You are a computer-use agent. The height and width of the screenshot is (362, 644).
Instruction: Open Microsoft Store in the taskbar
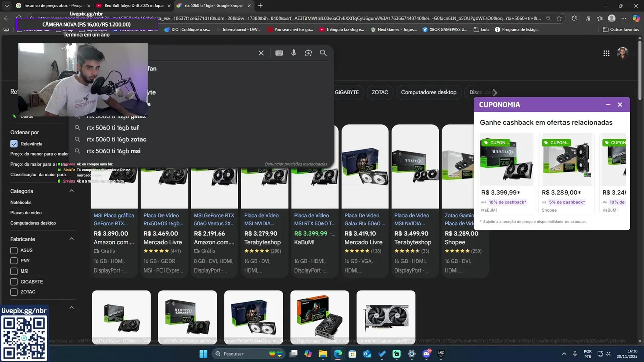click(x=353, y=354)
